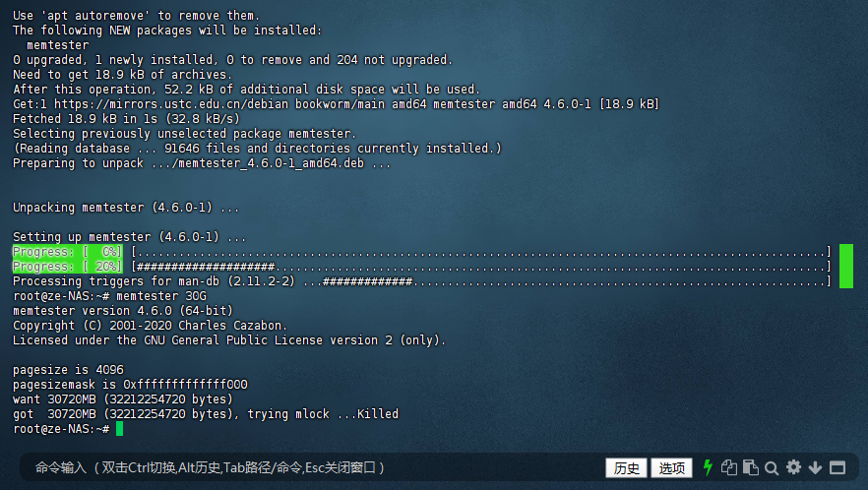868x490 pixels.
Task: Click the 'pagesize is 4096' line
Action: [x=68, y=370]
